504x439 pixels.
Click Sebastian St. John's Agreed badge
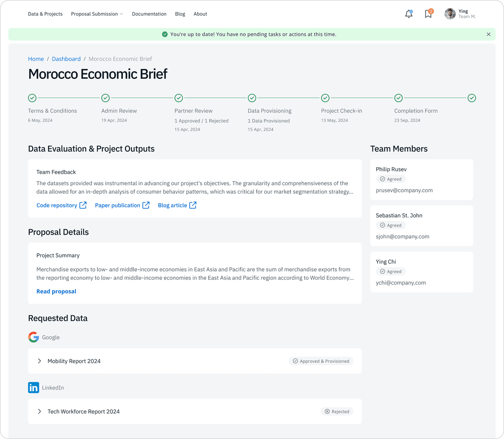391,225
